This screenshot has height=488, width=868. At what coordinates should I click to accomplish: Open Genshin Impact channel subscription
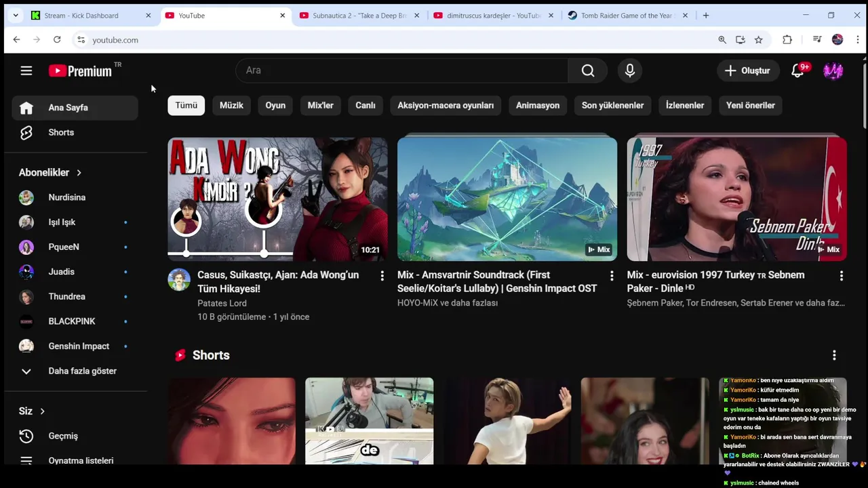[75, 346]
